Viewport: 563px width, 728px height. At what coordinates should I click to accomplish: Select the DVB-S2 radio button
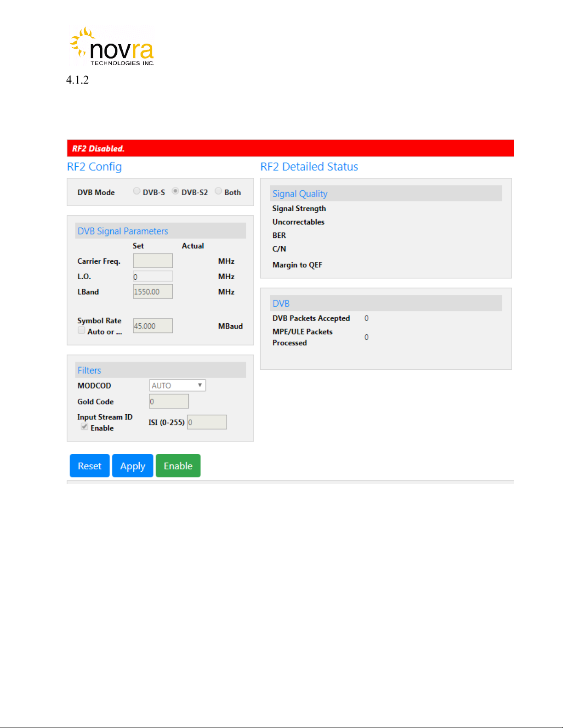tap(175, 191)
